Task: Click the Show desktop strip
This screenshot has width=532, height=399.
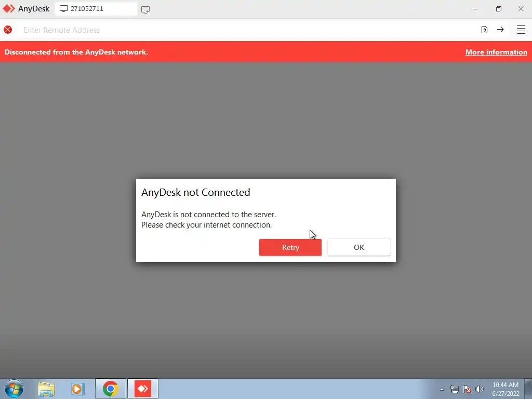Action: click(x=528, y=389)
